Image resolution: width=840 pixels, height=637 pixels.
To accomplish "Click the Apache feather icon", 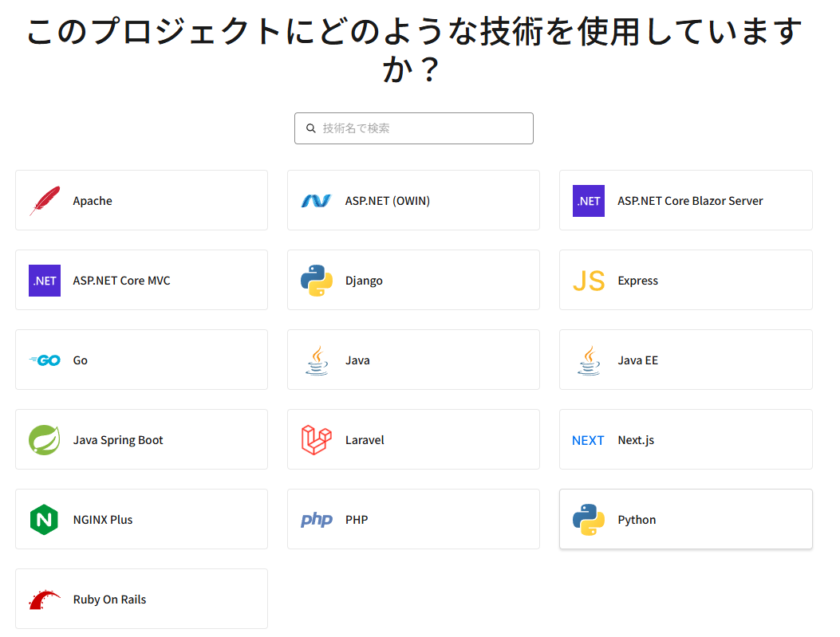I will click(x=45, y=201).
